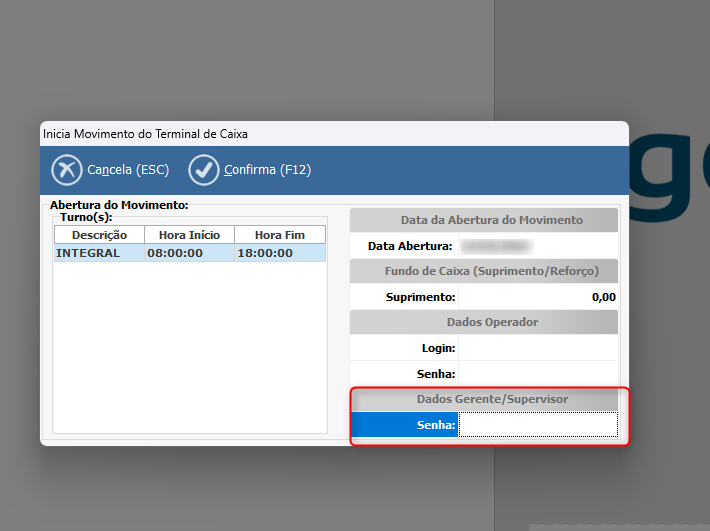The width and height of the screenshot is (710, 531).
Task: Click the Confirma checkmark circle icon
Action: pyautogui.click(x=204, y=170)
